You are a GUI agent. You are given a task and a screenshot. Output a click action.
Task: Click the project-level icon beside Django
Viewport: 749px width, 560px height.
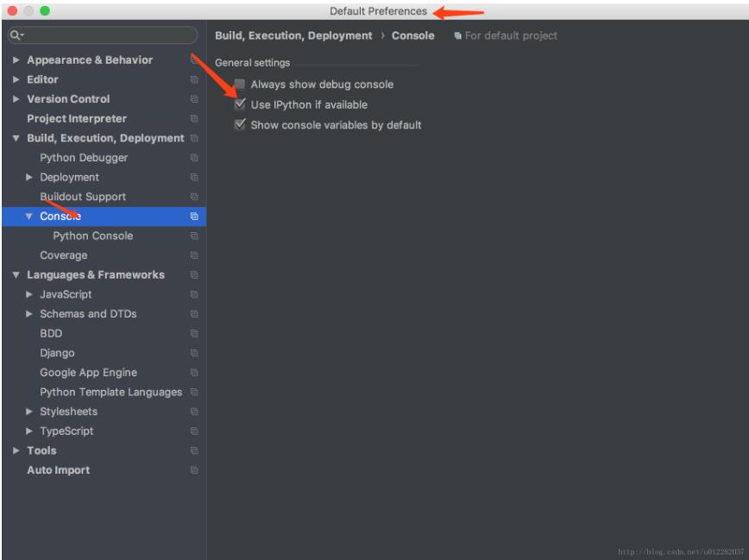194,353
